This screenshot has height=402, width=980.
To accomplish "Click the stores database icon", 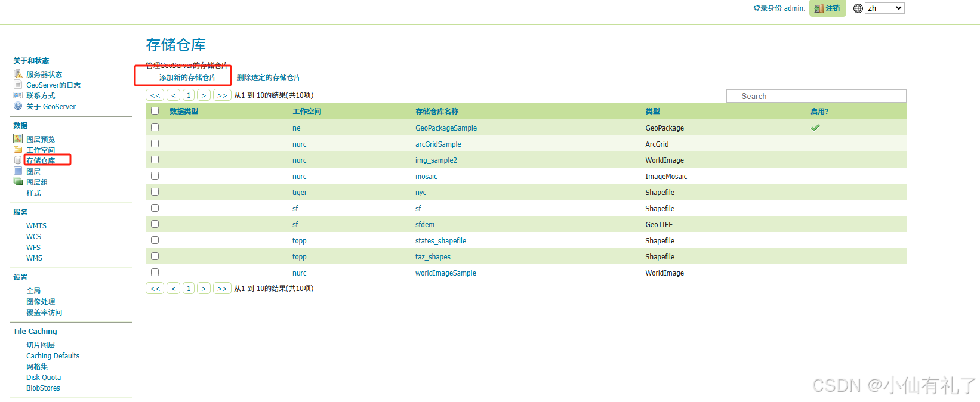I will [18, 160].
